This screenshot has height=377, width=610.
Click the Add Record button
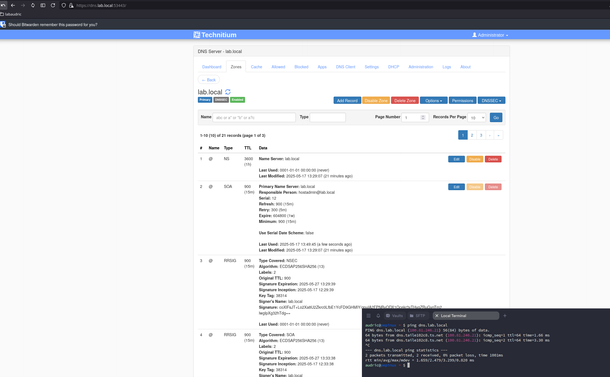(x=347, y=100)
